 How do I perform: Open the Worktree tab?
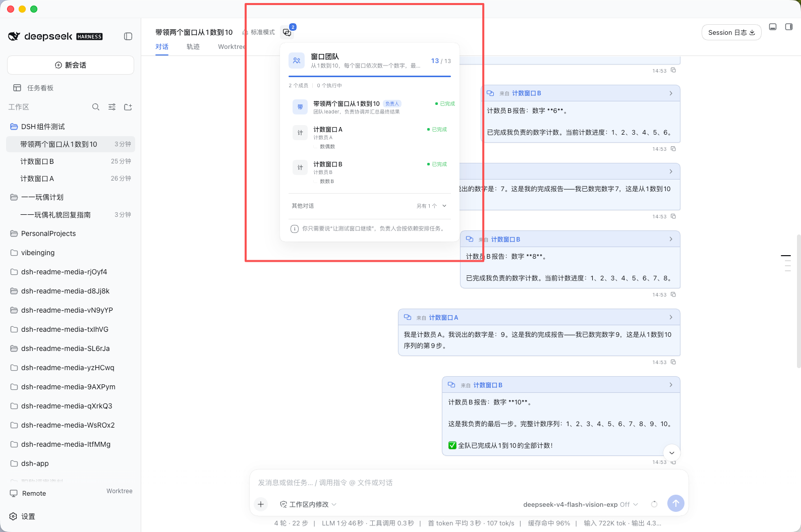pyautogui.click(x=232, y=47)
